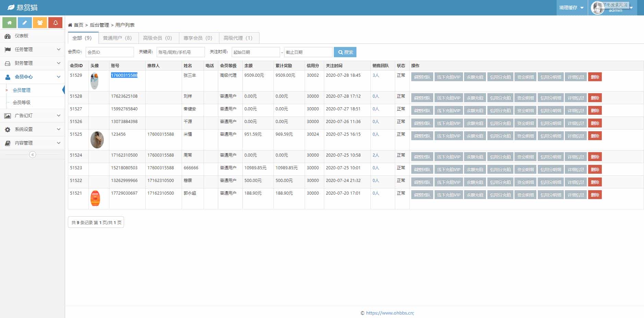Open the 清理缓存 dropdown

coord(571,8)
